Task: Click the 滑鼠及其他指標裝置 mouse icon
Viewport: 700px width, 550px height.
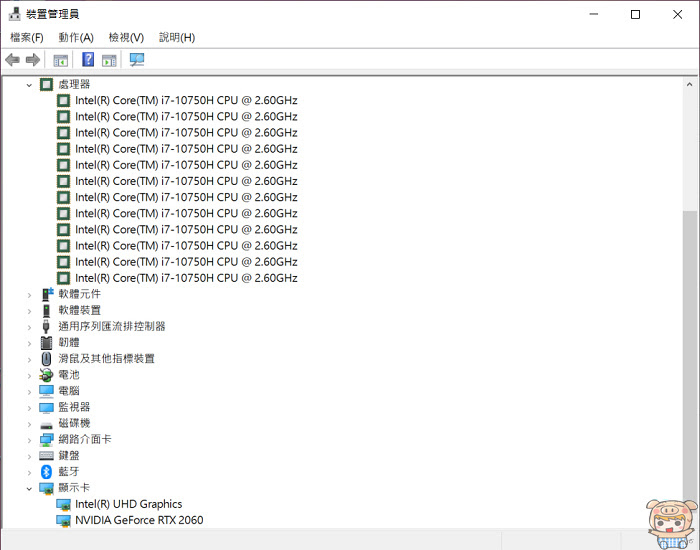Action: (46, 358)
